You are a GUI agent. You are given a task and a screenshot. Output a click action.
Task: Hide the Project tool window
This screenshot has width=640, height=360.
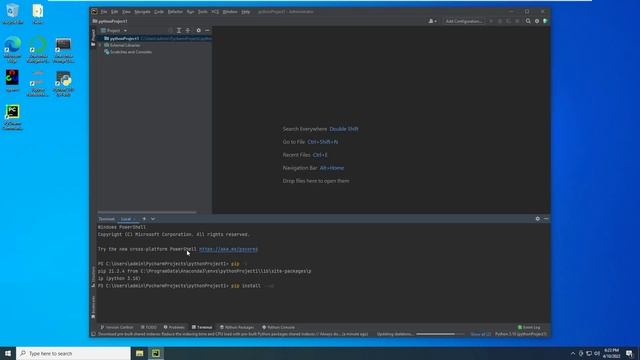pyautogui.click(x=207, y=31)
